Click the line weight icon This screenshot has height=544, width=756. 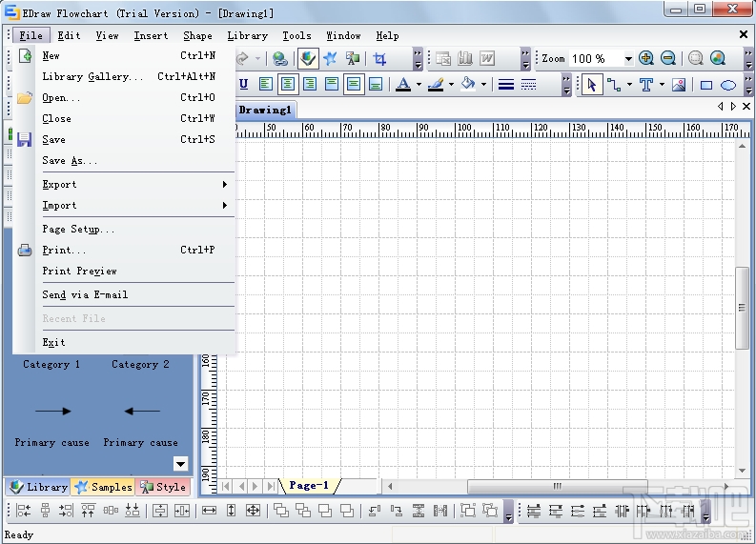point(506,85)
